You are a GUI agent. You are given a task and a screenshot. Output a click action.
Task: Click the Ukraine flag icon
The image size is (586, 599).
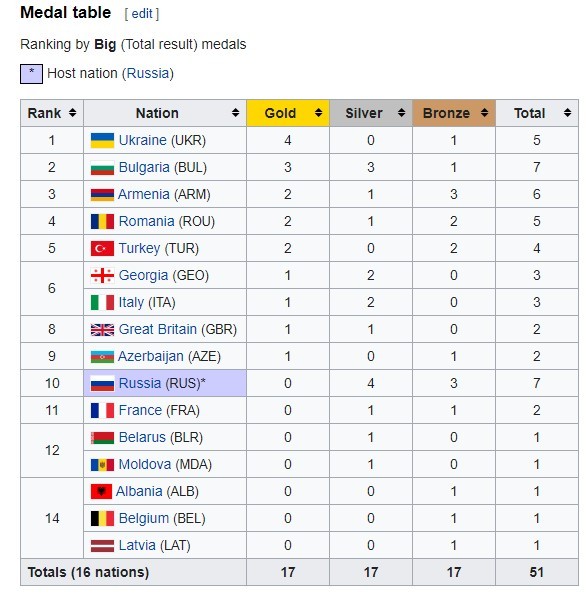pyautogui.click(x=102, y=141)
